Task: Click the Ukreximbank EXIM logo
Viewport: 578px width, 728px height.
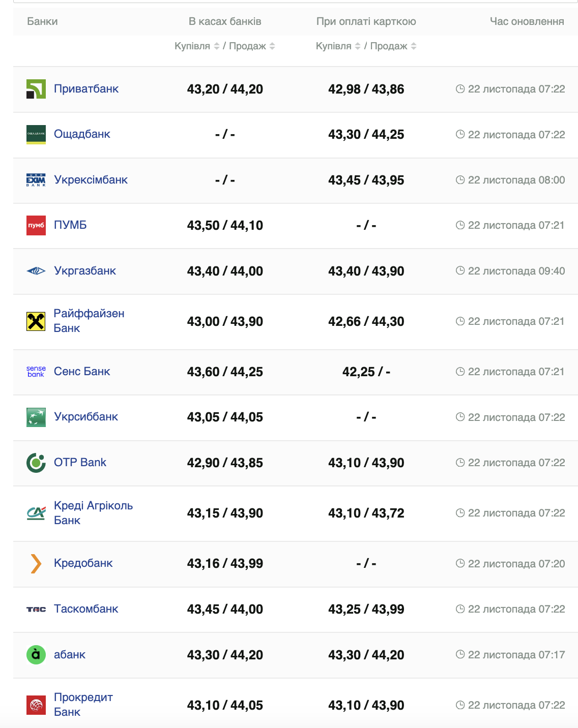Action: point(36,180)
